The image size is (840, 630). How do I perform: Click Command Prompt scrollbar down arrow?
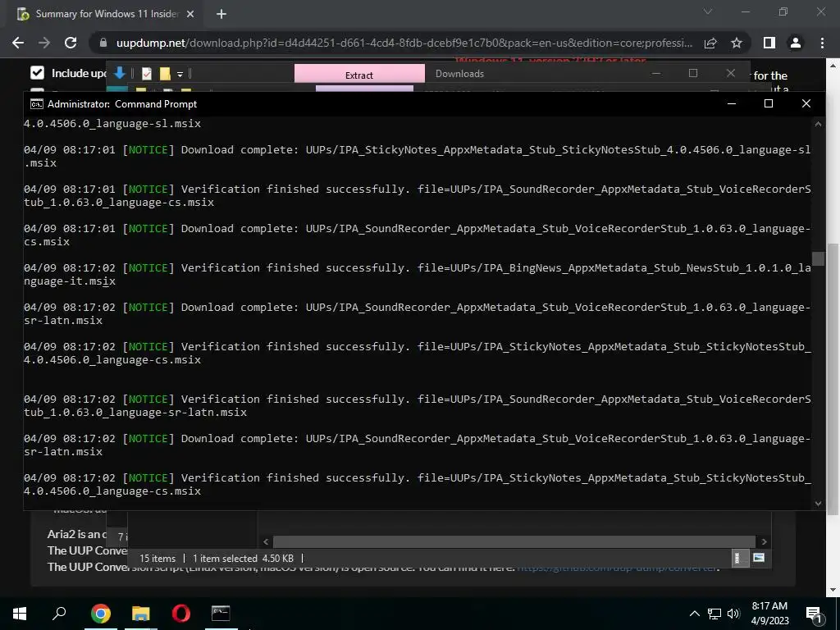coord(818,503)
